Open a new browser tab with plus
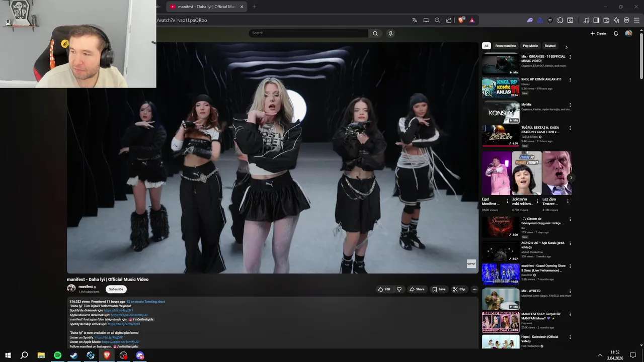644x362 pixels. 254,7
